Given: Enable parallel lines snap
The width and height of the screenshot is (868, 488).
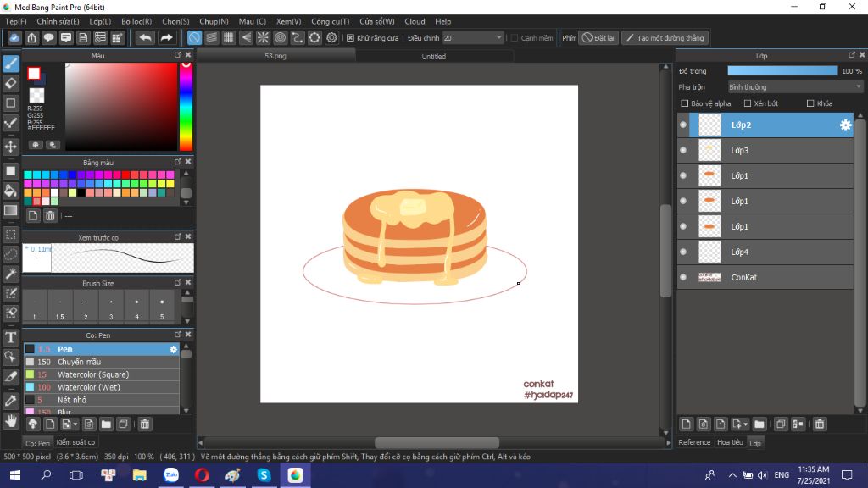Looking at the screenshot, I should coord(211,37).
